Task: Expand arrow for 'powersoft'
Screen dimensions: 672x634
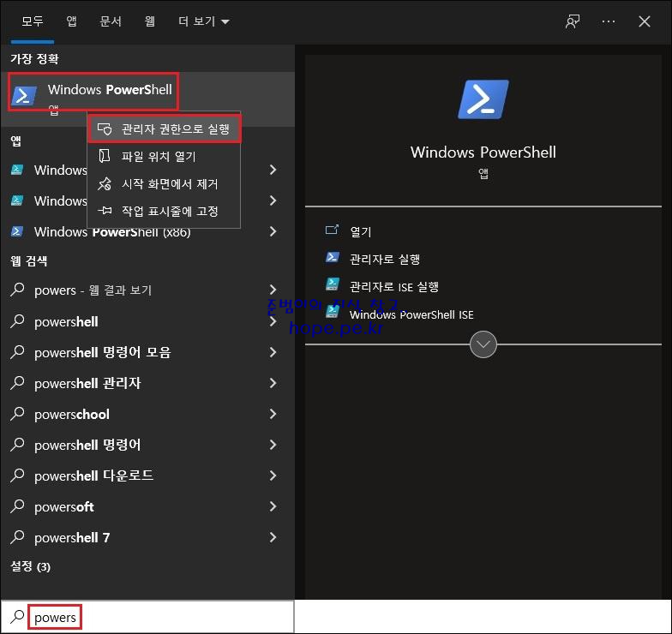Action: point(273,507)
